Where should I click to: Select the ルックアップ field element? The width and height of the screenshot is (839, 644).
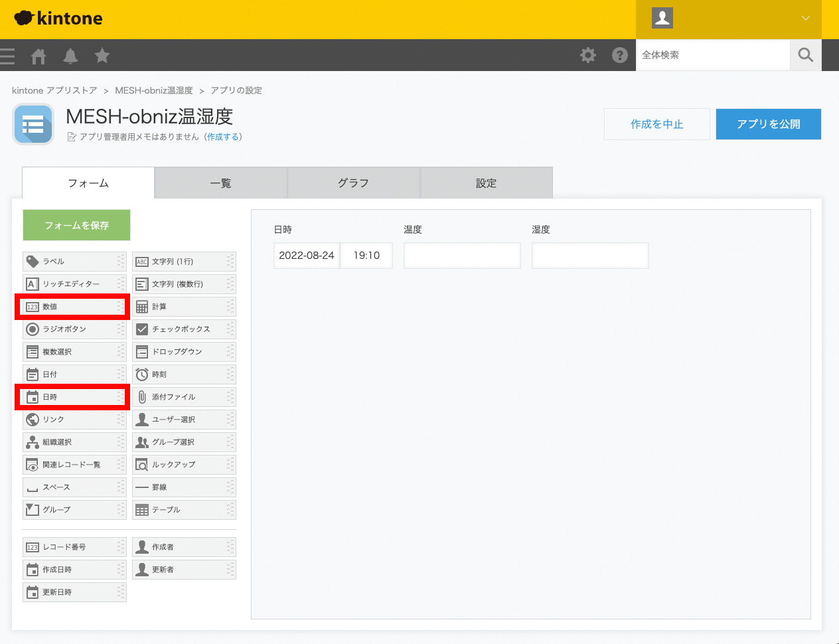pos(184,465)
